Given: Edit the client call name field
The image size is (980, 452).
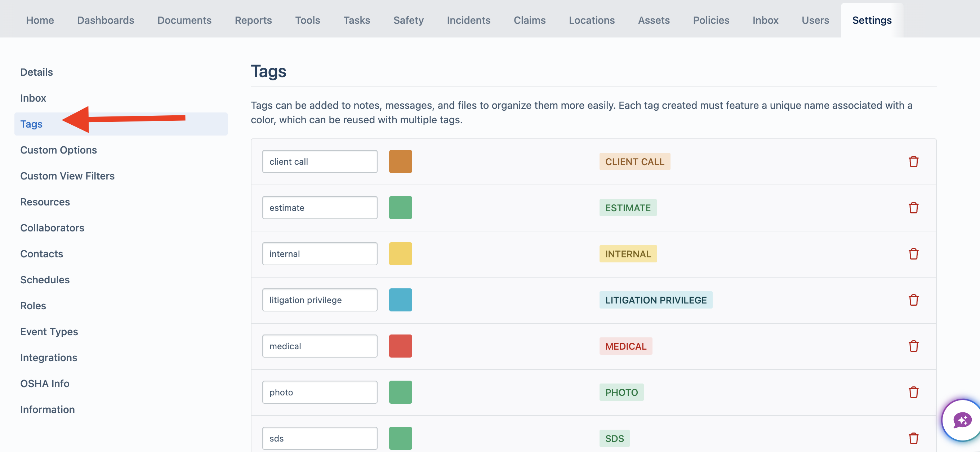Looking at the screenshot, I should point(320,162).
